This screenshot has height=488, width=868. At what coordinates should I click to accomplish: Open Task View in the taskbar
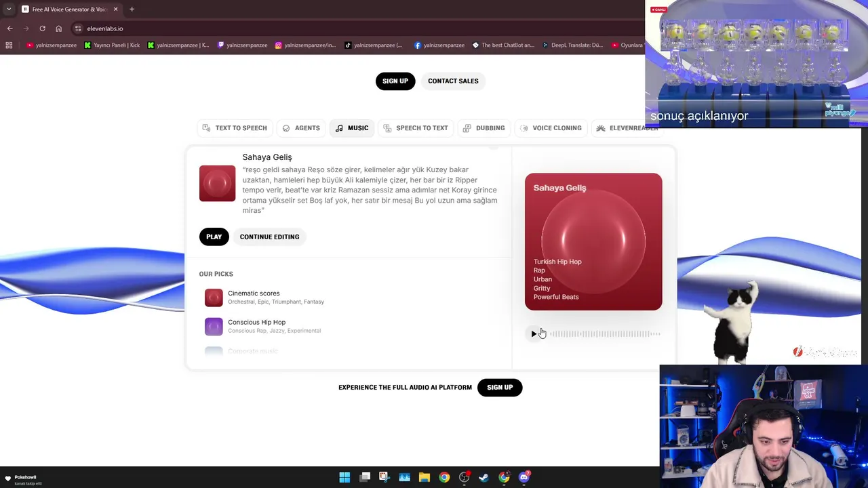[x=365, y=477]
